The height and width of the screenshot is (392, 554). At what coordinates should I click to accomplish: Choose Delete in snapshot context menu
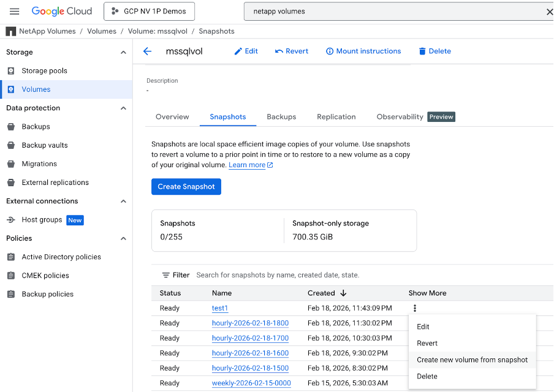[472, 377]
